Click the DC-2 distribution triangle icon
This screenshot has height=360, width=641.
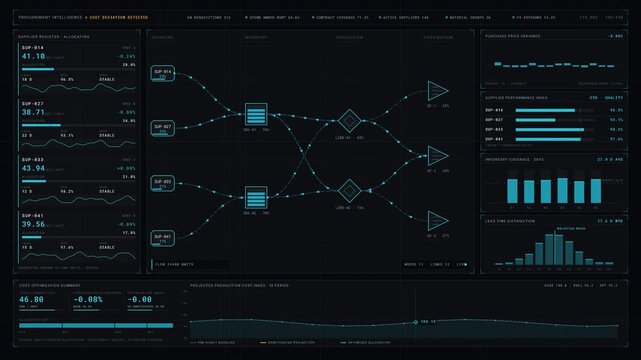point(438,156)
